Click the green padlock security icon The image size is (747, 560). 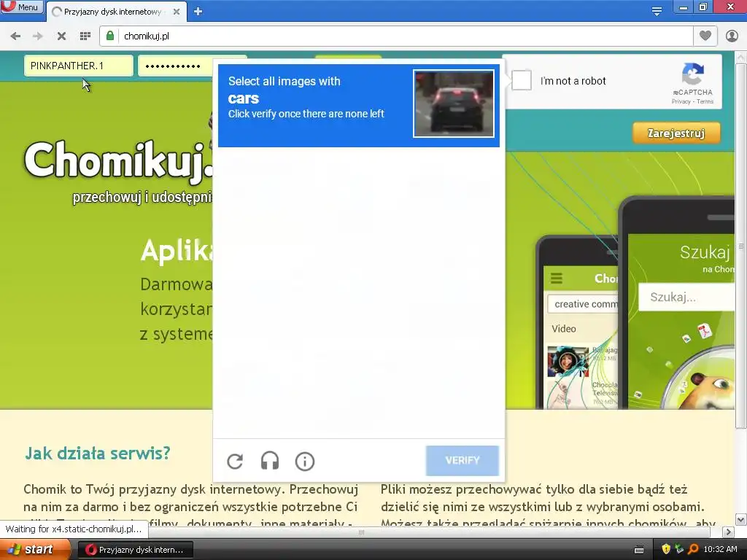(x=110, y=36)
